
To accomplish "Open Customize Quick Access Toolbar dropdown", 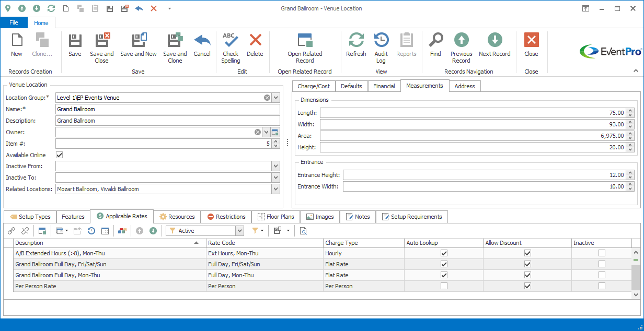I will click(x=169, y=8).
